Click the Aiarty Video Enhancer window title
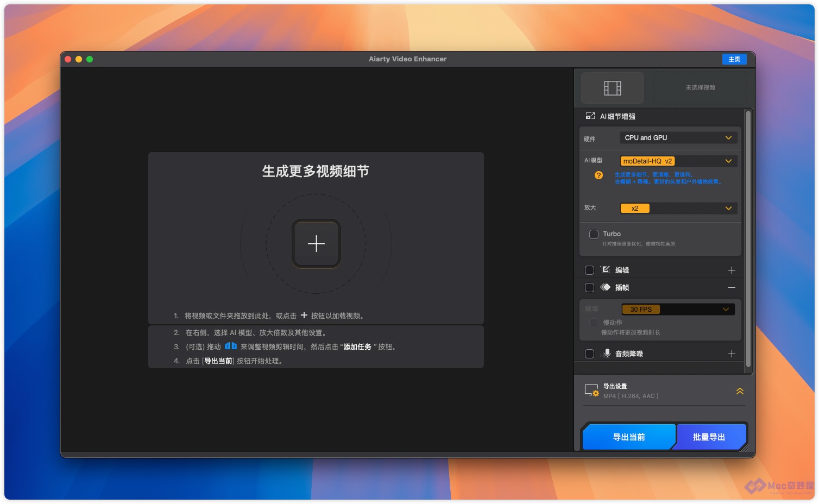The width and height of the screenshot is (819, 504). coord(408,59)
